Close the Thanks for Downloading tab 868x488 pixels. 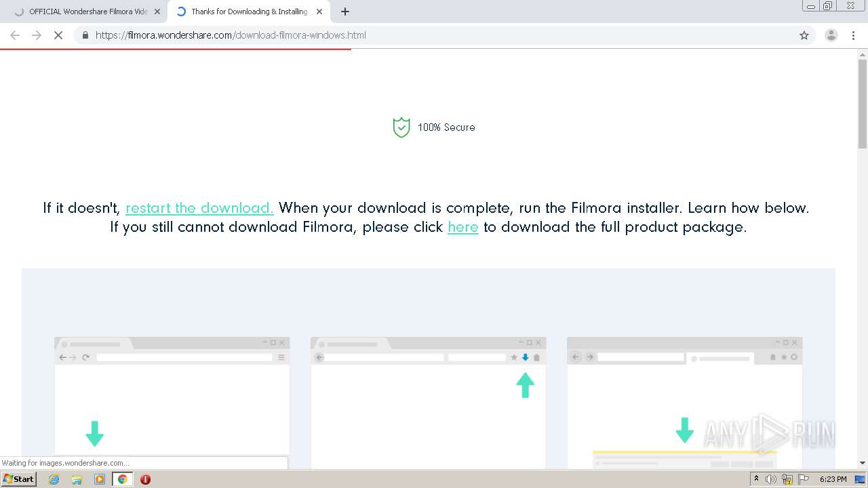[319, 12]
